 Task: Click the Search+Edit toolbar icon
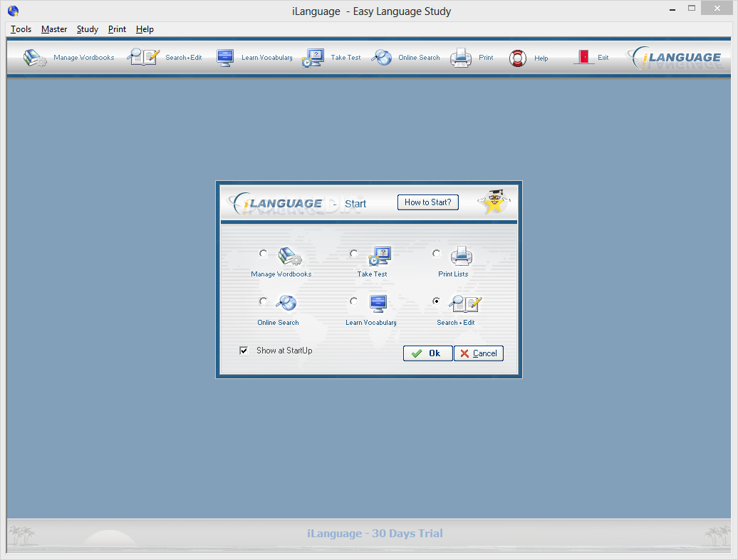point(144,58)
